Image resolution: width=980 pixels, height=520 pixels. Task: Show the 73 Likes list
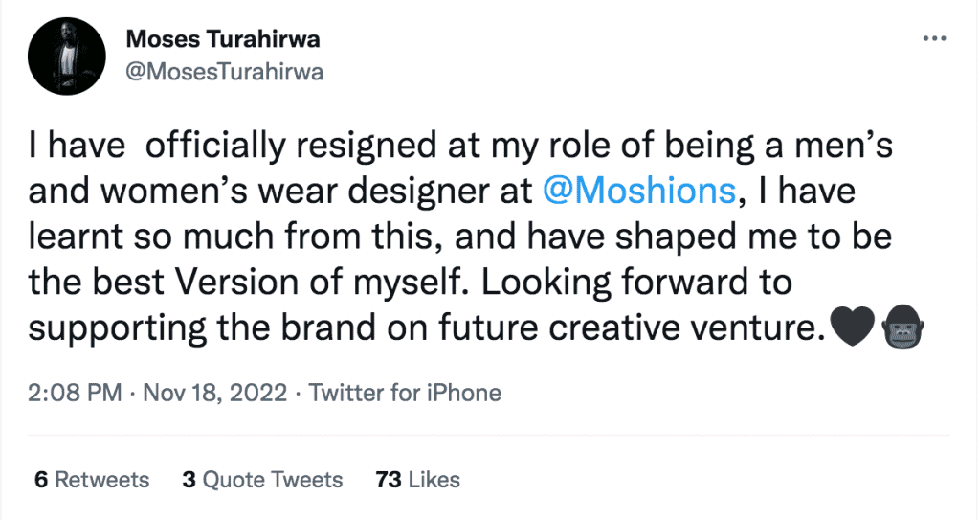(418, 480)
